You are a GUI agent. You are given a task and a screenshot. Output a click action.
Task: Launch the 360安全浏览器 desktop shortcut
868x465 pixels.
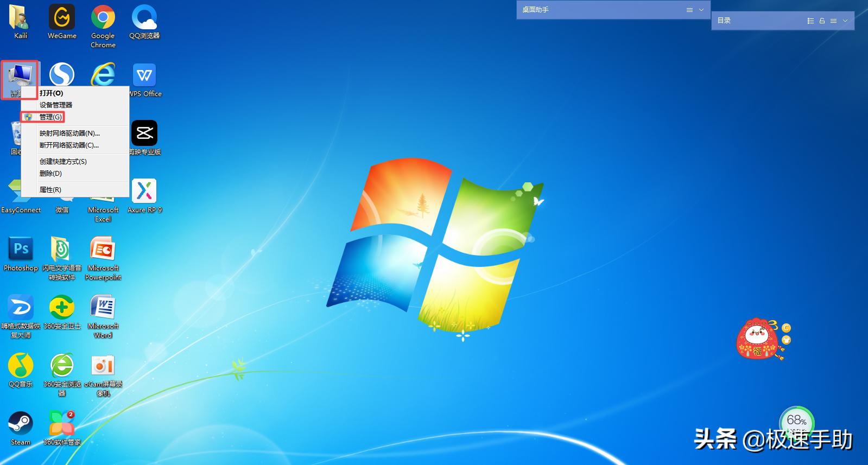62,374
